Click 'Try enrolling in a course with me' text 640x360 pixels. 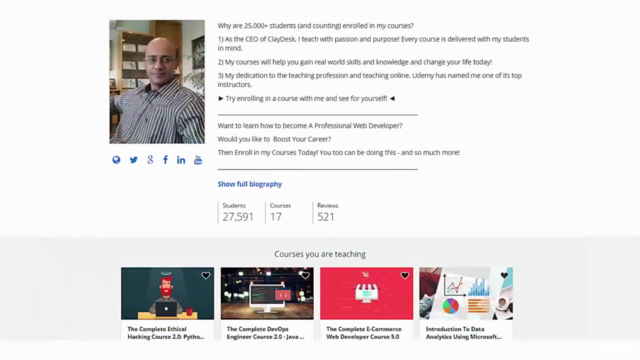306,98
